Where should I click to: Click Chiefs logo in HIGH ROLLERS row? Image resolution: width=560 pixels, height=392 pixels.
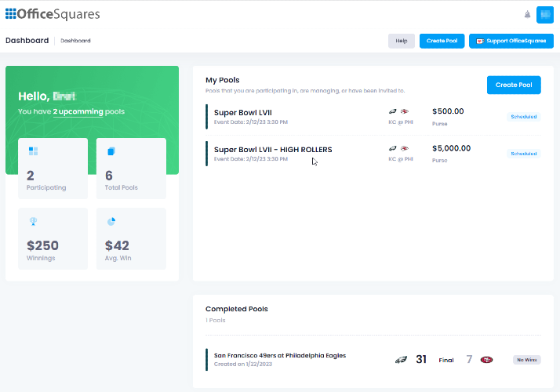click(x=404, y=148)
